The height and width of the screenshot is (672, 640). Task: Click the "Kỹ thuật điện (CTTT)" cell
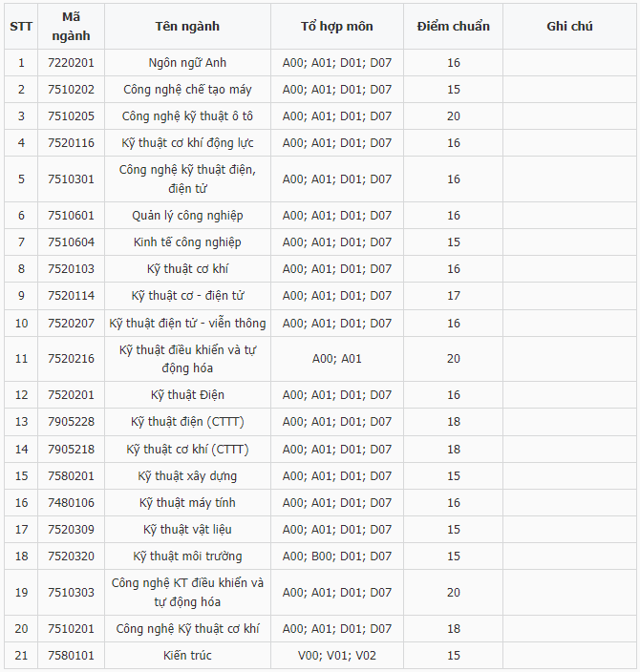[x=187, y=421]
